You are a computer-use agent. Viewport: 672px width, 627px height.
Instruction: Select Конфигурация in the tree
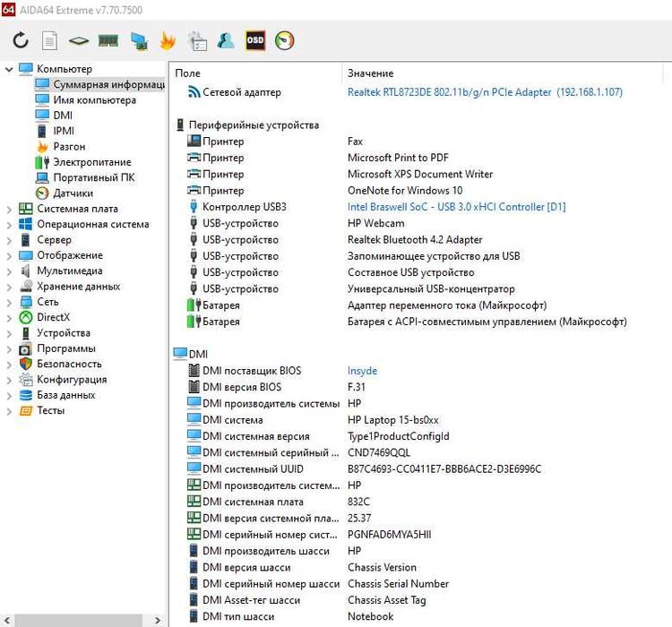(72, 379)
